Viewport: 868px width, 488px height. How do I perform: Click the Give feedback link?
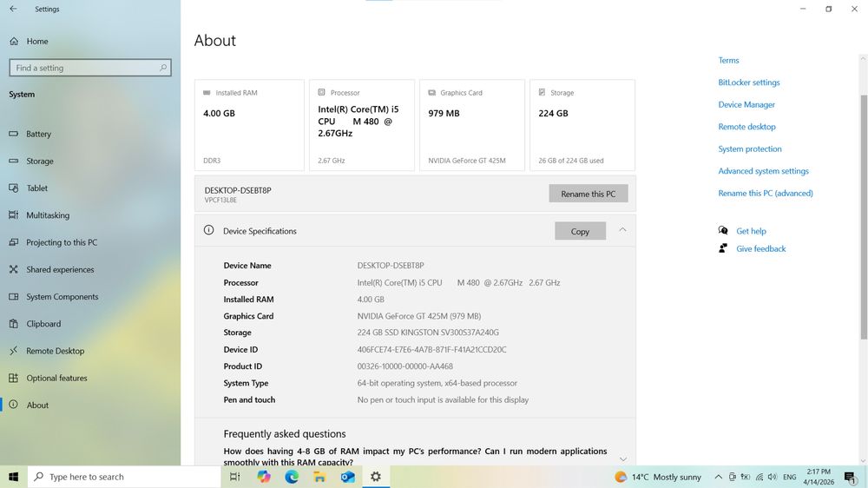[x=760, y=248]
